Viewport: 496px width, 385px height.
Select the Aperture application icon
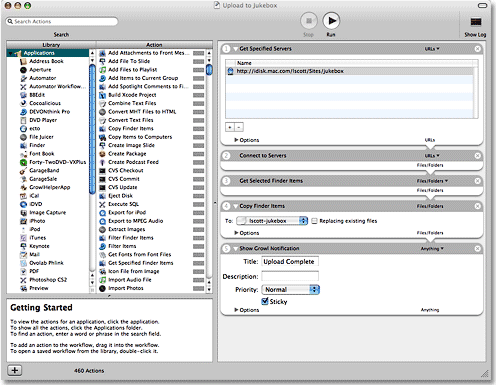[23, 70]
